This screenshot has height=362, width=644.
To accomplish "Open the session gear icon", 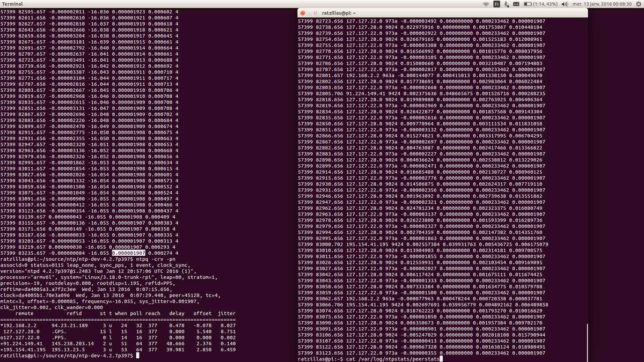I will (638, 4).
